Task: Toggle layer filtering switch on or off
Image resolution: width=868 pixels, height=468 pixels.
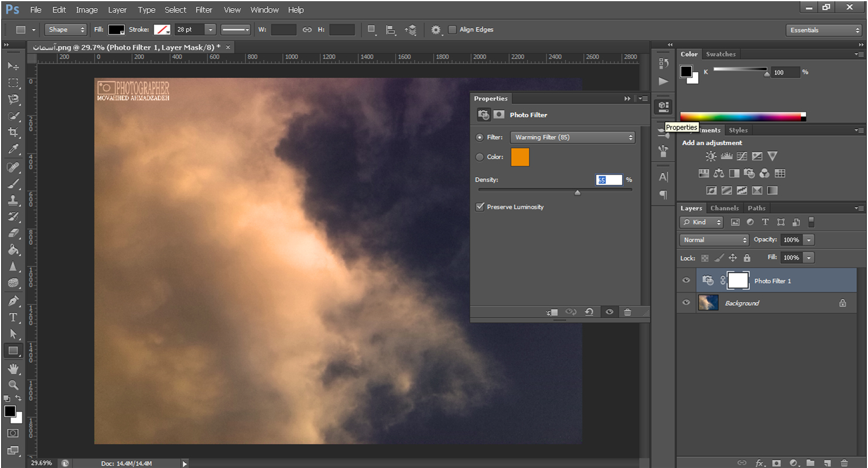Action: 811,222
